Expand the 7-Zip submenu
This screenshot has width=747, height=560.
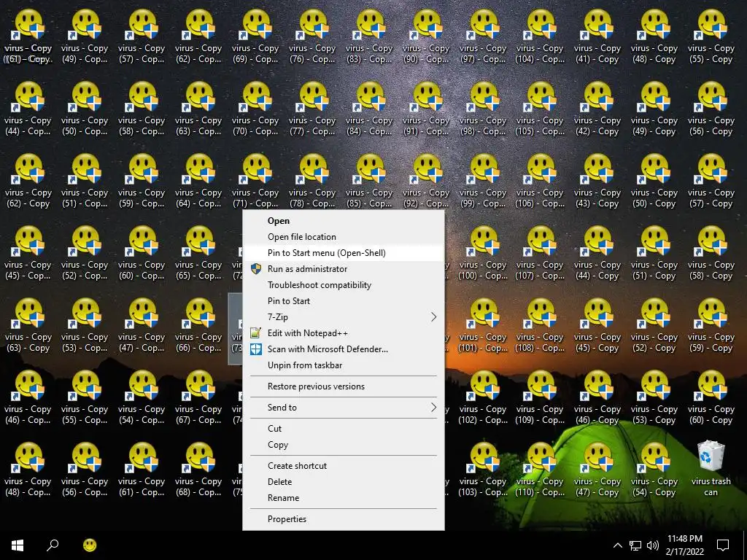pyautogui.click(x=344, y=317)
